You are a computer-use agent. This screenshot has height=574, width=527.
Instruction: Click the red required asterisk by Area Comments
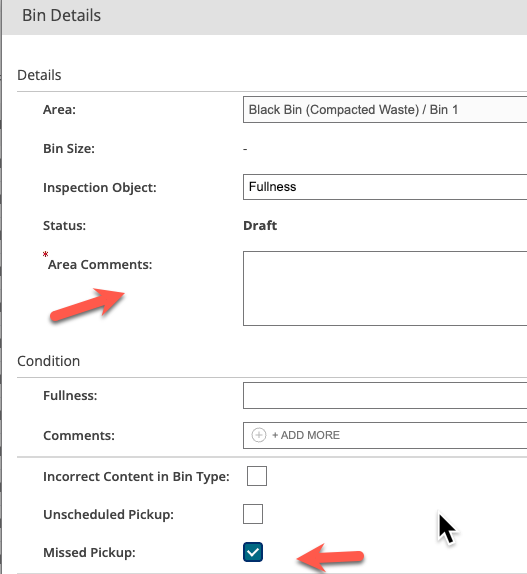45,254
